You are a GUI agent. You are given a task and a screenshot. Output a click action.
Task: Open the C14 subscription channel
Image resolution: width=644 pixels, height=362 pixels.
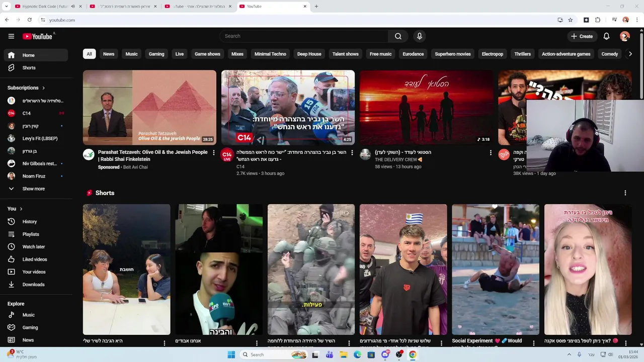35,114
